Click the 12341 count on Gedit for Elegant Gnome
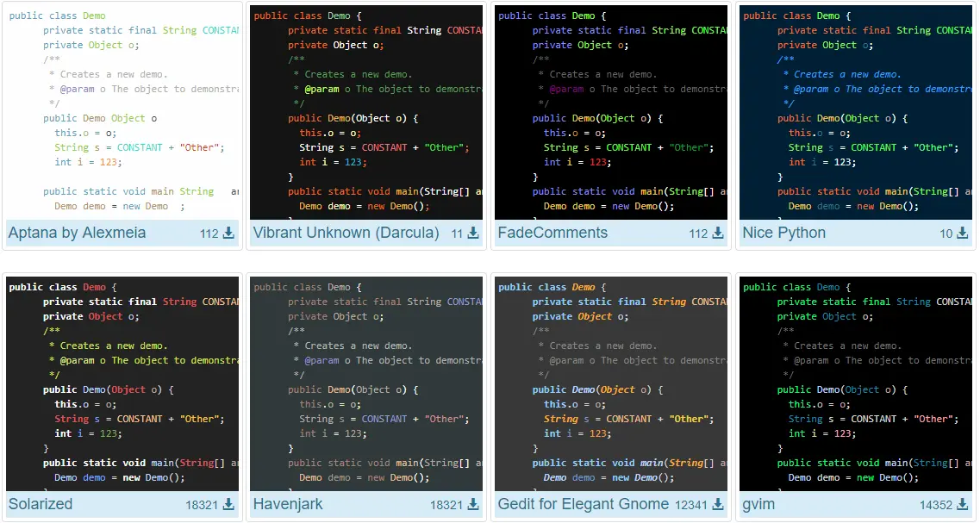The image size is (980, 523). click(691, 505)
